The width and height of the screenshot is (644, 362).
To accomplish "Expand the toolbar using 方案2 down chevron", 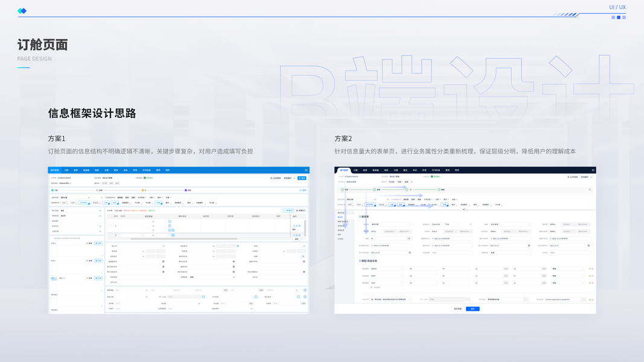I will (464, 209).
